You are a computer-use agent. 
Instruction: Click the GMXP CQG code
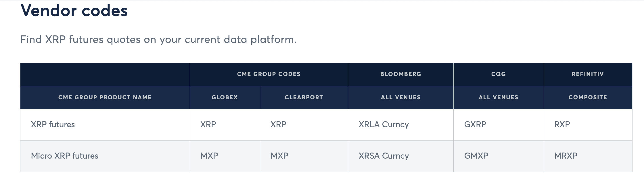point(476,156)
